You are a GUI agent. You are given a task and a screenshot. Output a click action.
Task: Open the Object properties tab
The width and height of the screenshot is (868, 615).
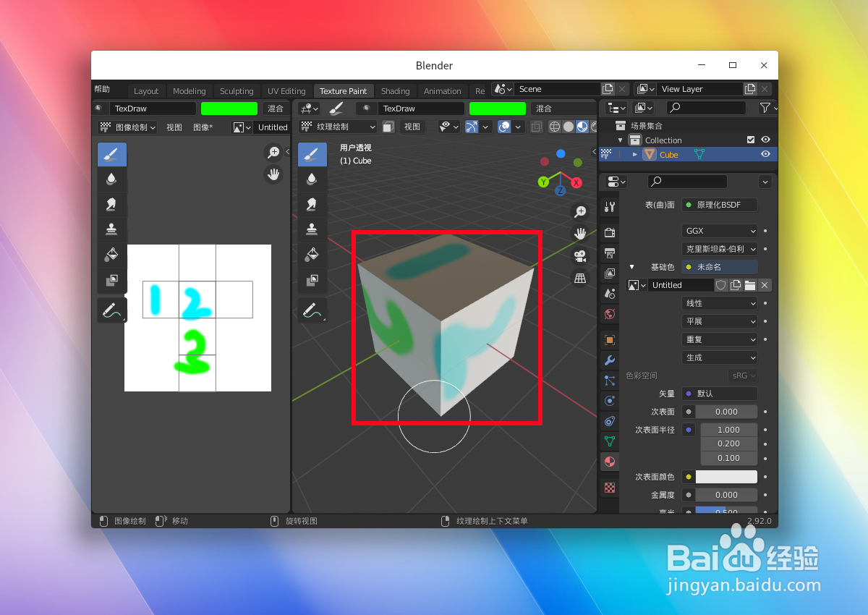click(610, 340)
